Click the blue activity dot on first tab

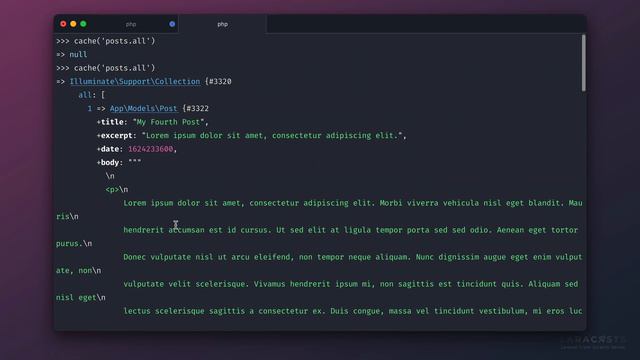[172, 24]
